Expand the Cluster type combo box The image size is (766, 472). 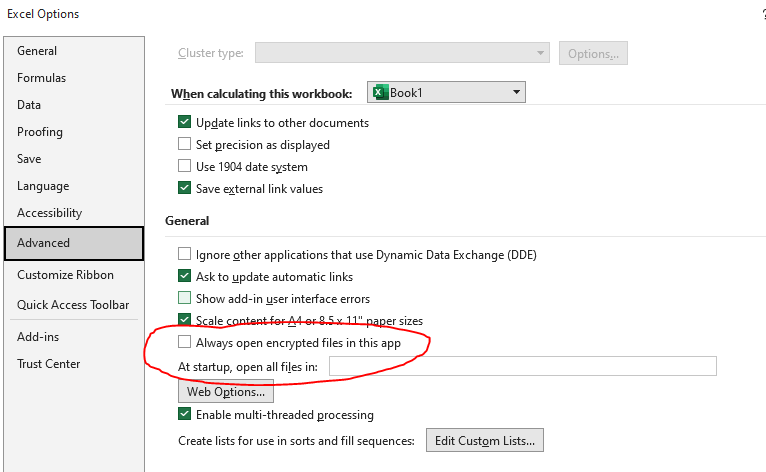(402, 53)
